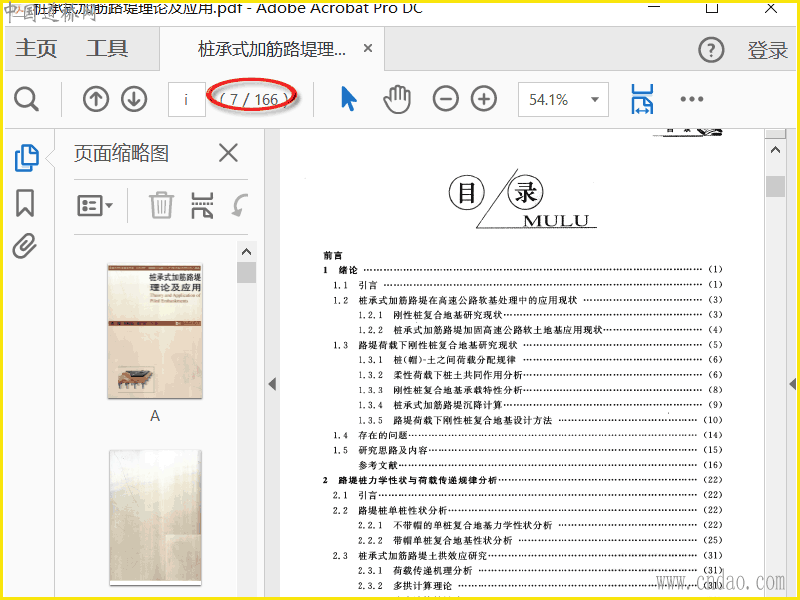Click entry 2.3.1 荷载传递机理分析

click(x=540, y=570)
